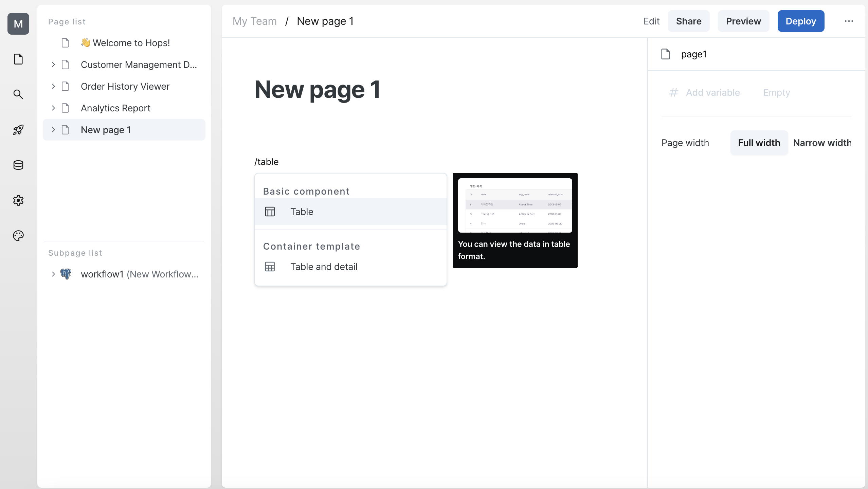Select Narrow width page option
This screenshot has height=489, width=868.
point(822,143)
